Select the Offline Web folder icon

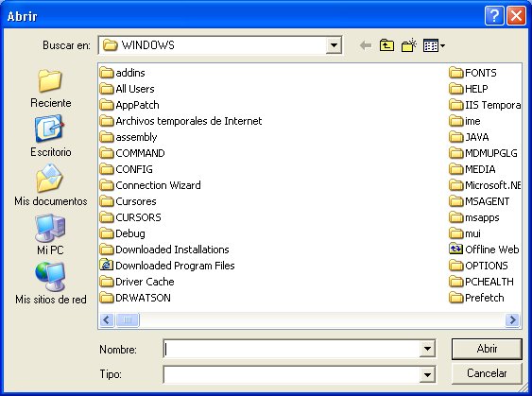coord(455,250)
